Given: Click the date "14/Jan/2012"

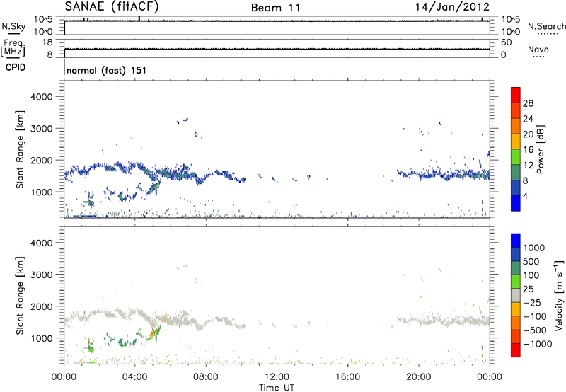Looking at the screenshot, I should pos(452,7).
